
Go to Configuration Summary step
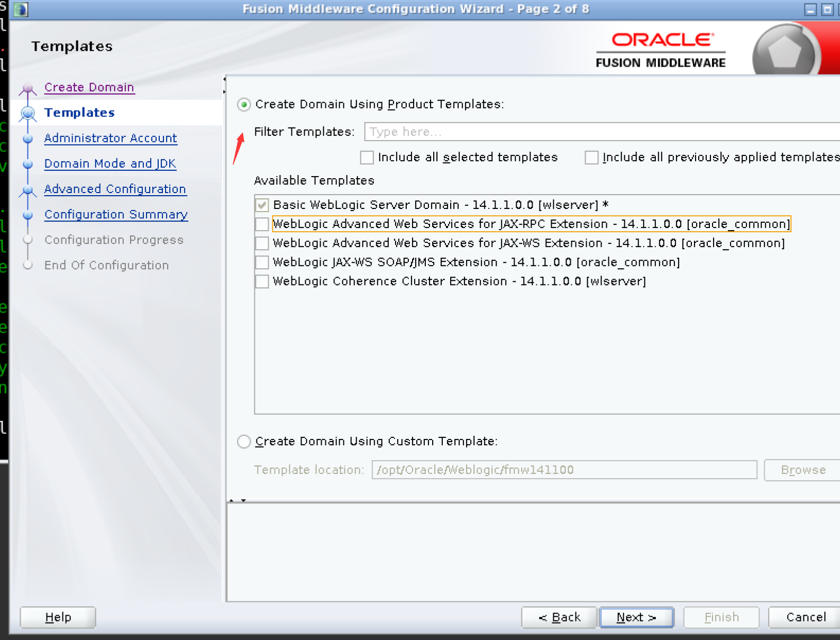click(x=116, y=215)
